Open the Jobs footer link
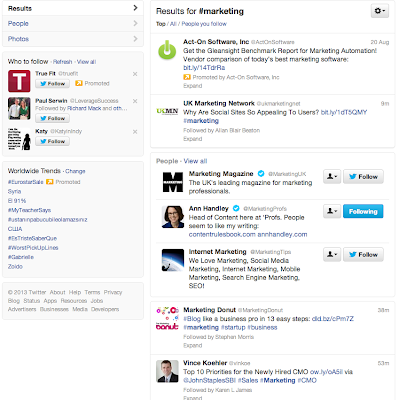 click(97, 301)
